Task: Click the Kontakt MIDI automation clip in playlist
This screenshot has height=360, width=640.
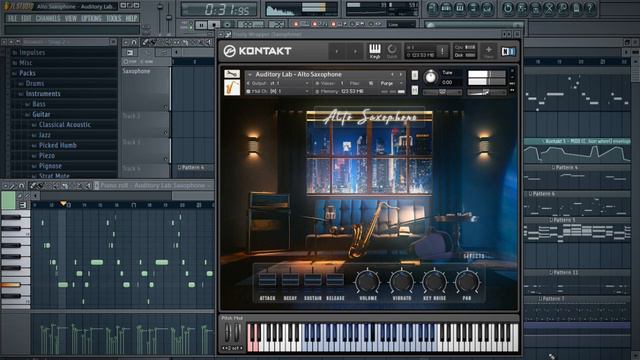Action: pos(578,151)
